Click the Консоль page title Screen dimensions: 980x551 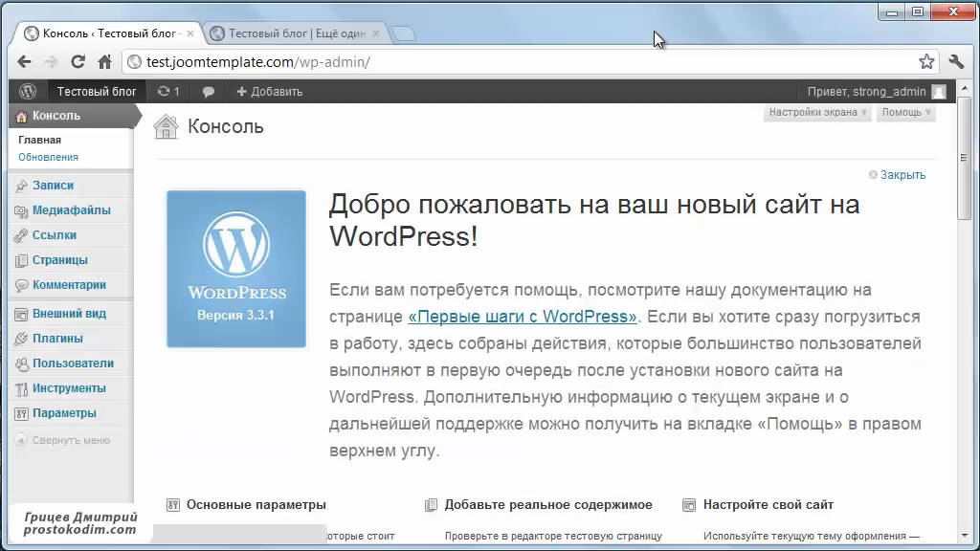click(x=226, y=127)
